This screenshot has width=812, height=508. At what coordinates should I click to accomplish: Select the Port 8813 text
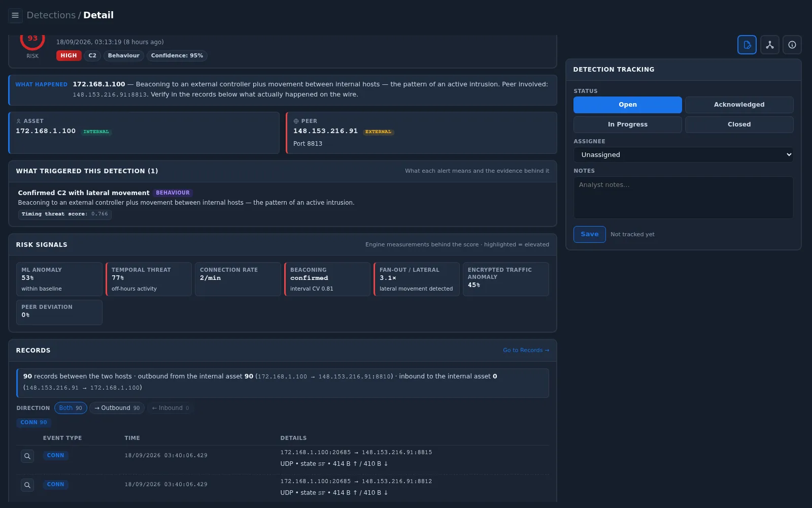coord(308,144)
